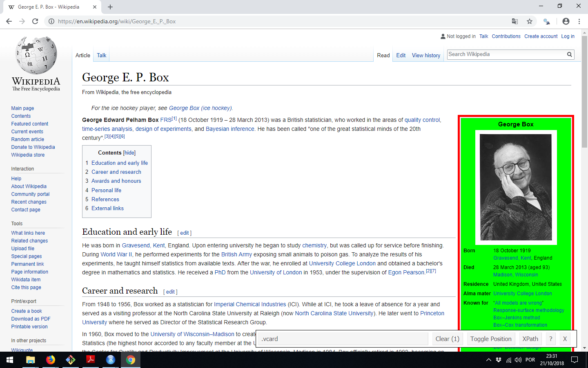Hide the Contents table with hide toggle

129,153
